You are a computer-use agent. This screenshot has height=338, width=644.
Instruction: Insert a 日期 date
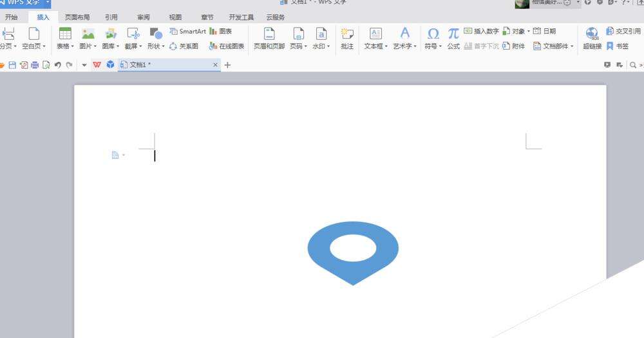click(544, 31)
